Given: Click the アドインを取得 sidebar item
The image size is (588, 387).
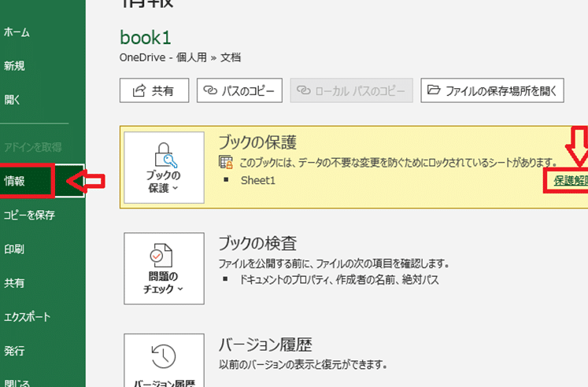Looking at the screenshot, I should click(x=32, y=147).
